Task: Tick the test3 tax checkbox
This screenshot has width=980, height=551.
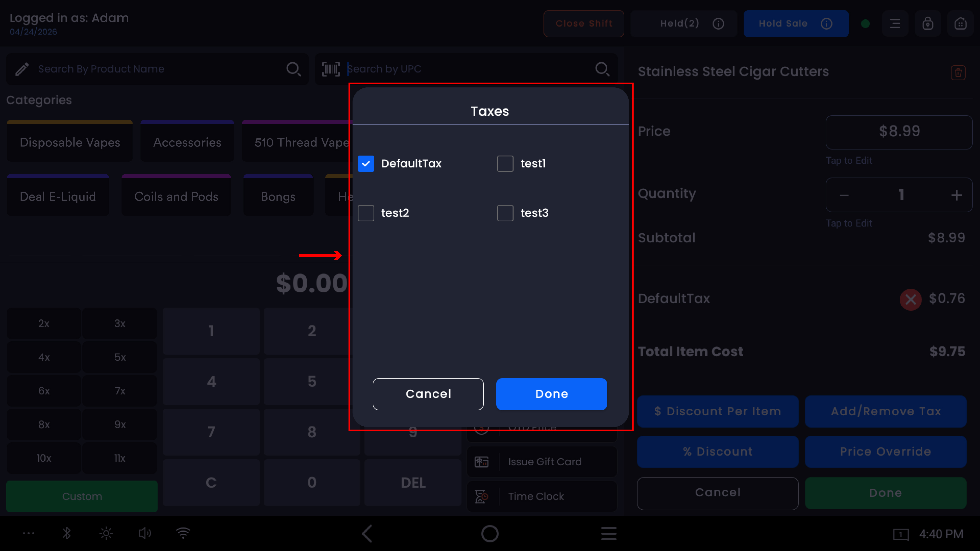Action: tap(505, 213)
